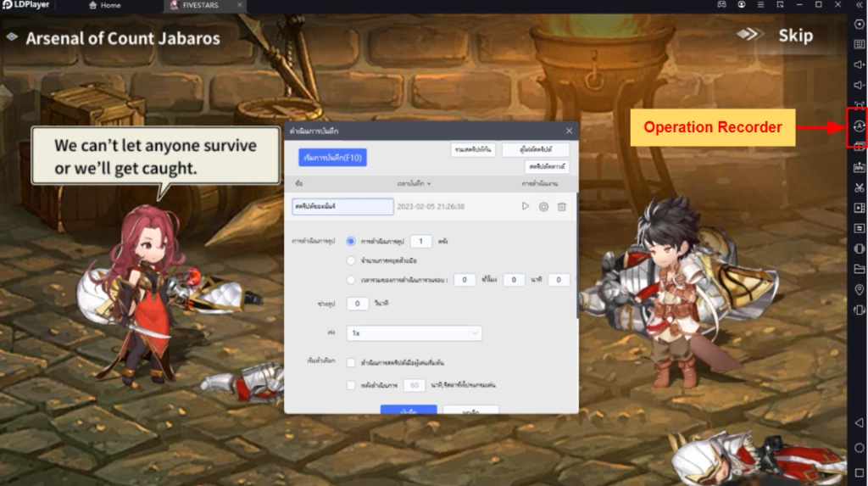868x486 pixels.
Task: Click the top-right script button in dialog
Action: (x=536, y=149)
